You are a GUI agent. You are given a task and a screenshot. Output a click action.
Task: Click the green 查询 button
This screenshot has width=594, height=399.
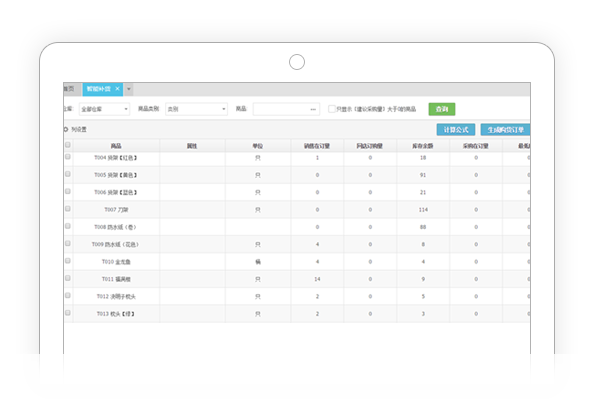tap(442, 109)
